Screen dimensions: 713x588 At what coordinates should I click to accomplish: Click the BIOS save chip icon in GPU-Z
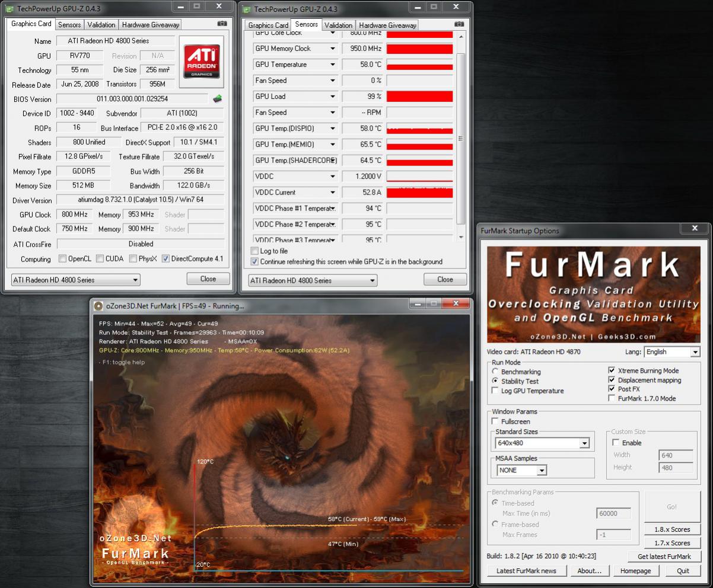(218, 98)
